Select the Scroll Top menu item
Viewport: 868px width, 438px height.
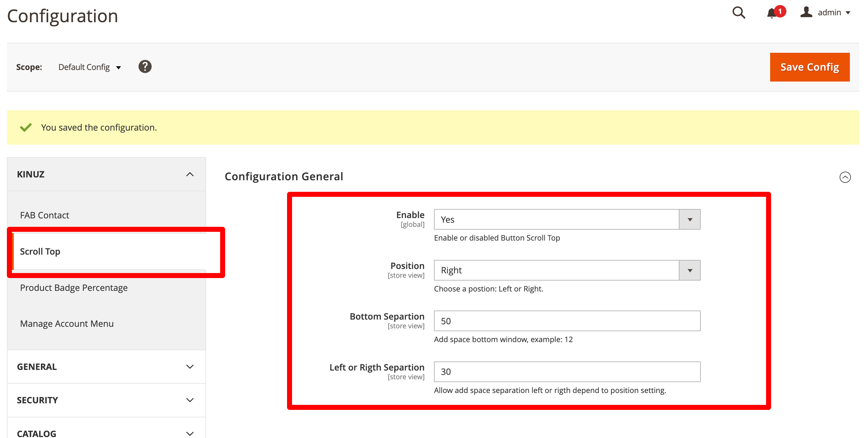click(40, 251)
